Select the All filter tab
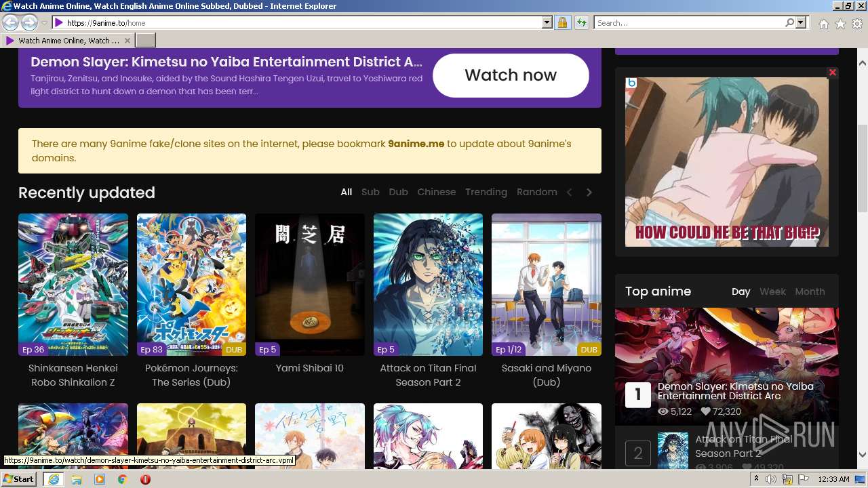 pyautogui.click(x=346, y=192)
